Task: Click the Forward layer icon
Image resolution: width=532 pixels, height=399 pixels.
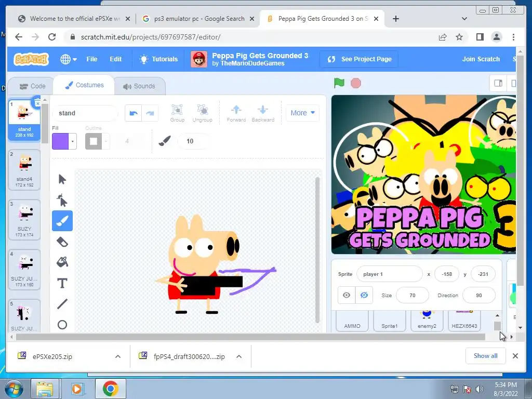Action: point(236,113)
